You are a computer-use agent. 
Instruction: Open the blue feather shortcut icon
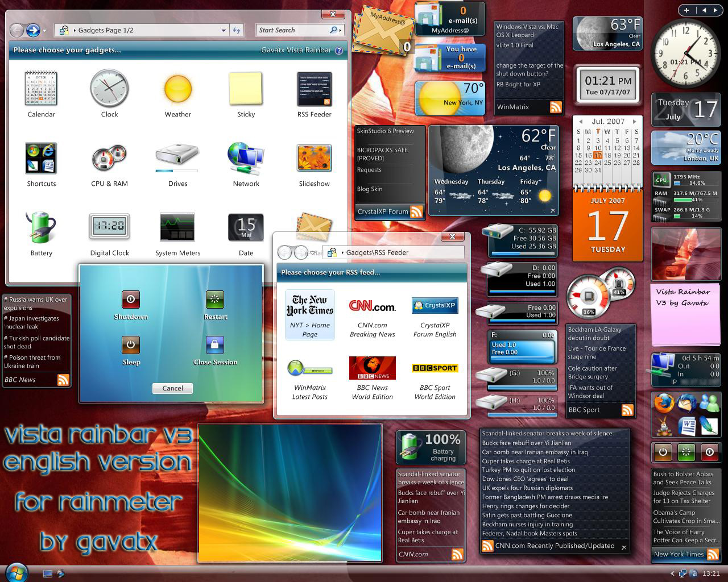point(709,425)
